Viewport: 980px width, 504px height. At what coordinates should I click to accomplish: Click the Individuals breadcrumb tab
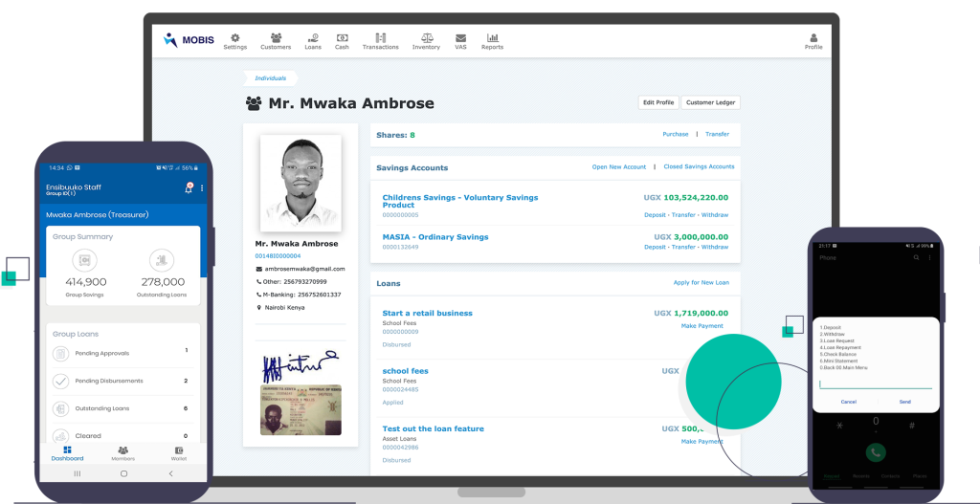[271, 78]
